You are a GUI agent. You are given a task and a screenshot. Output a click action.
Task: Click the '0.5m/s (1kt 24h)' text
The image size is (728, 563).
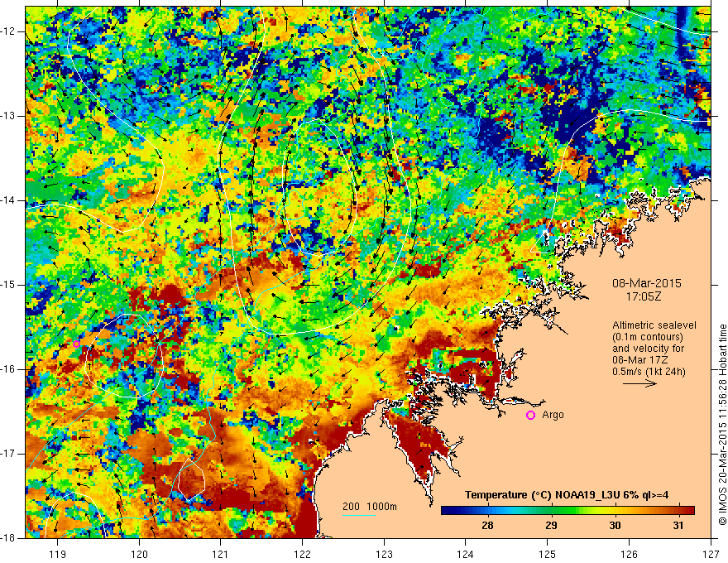[x=649, y=372]
